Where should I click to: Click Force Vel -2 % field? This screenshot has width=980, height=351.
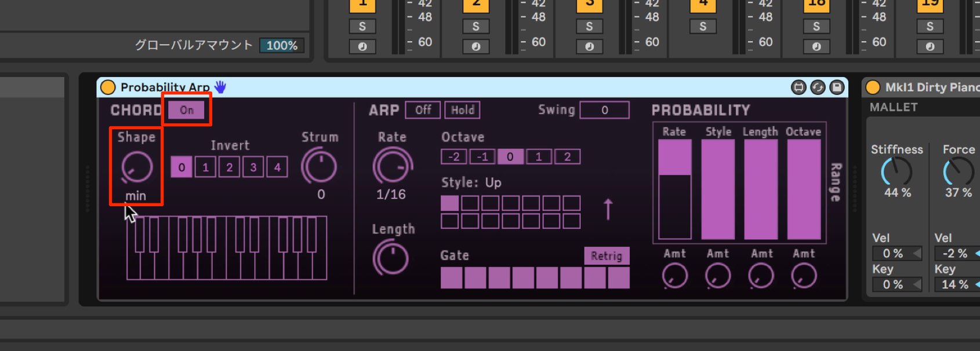click(x=957, y=253)
